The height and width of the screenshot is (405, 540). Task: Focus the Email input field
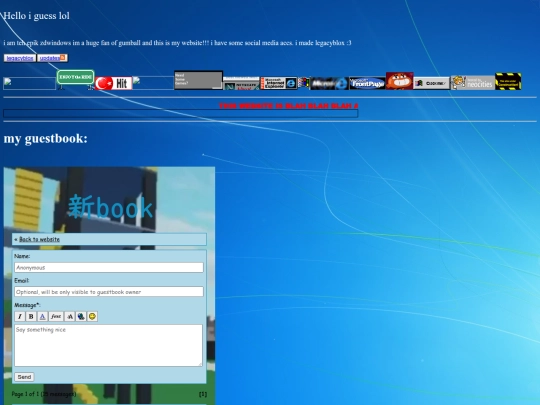(x=109, y=292)
